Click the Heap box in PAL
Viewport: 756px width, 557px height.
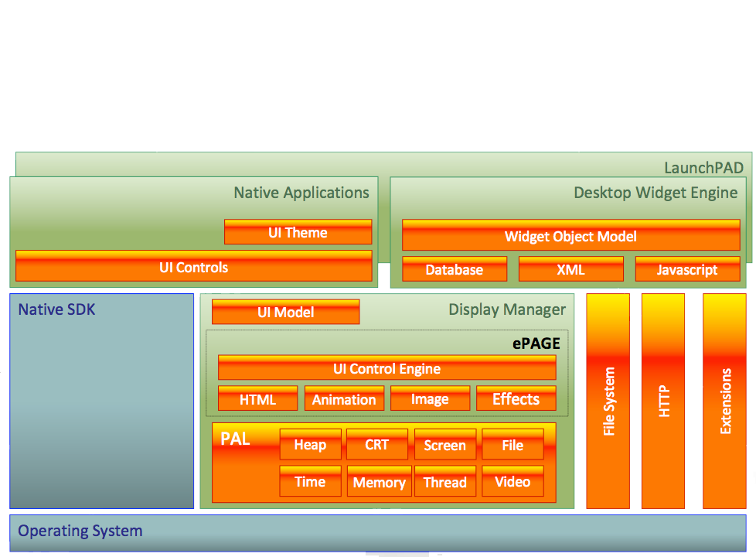coord(310,445)
